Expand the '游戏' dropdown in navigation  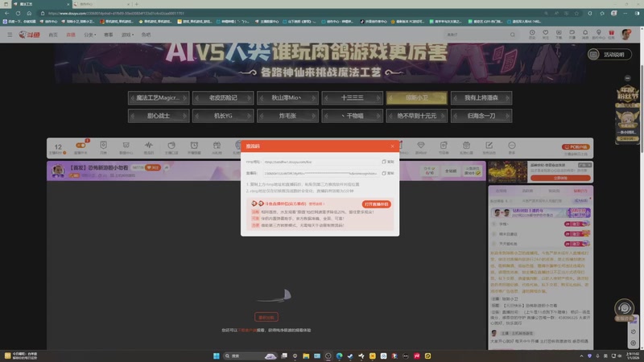click(x=127, y=35)
